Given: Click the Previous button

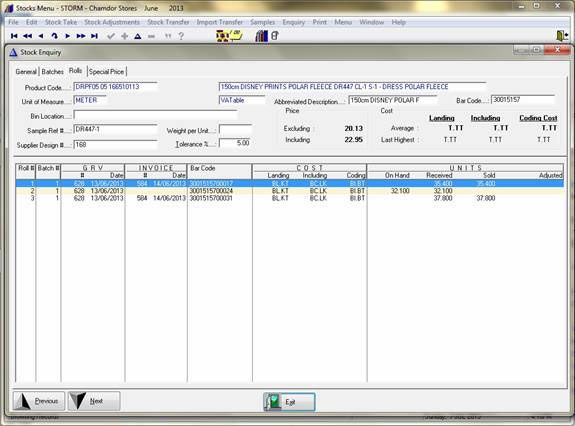Looking at the screenshot, I should pyautogui.click(x=39, y=401).
